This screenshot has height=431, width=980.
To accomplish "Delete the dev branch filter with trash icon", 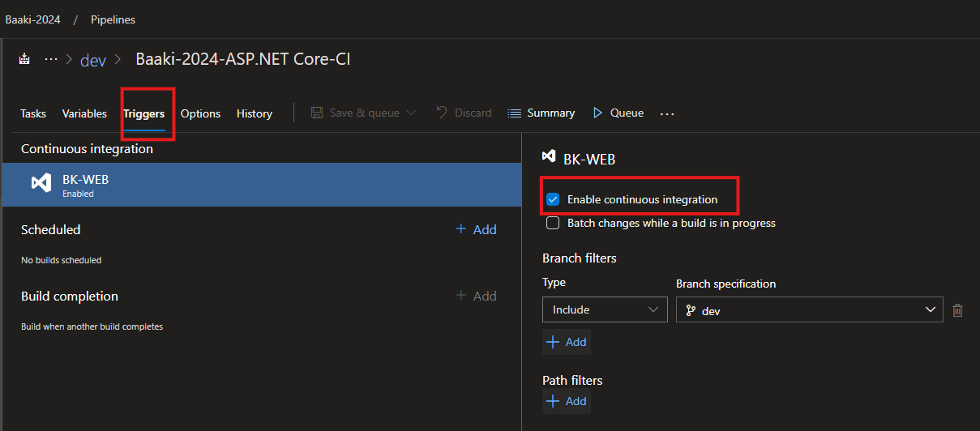I will click(x=957, y=310).
